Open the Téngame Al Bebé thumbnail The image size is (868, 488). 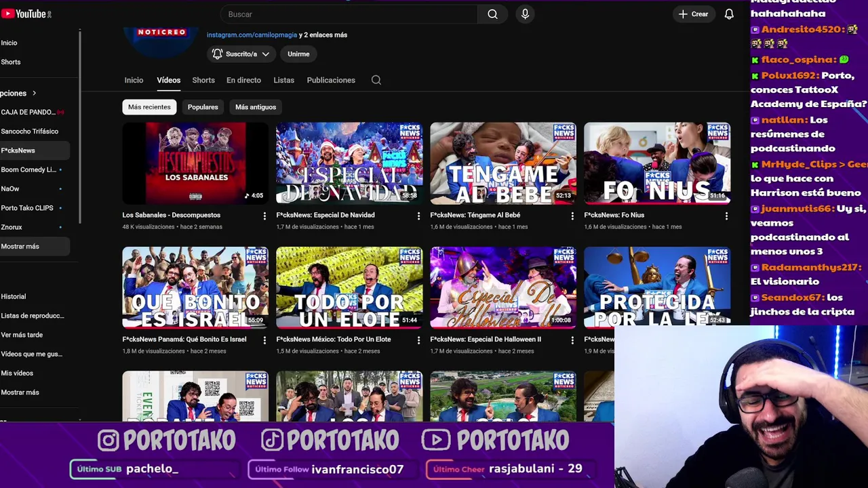[x=503, y=163]
